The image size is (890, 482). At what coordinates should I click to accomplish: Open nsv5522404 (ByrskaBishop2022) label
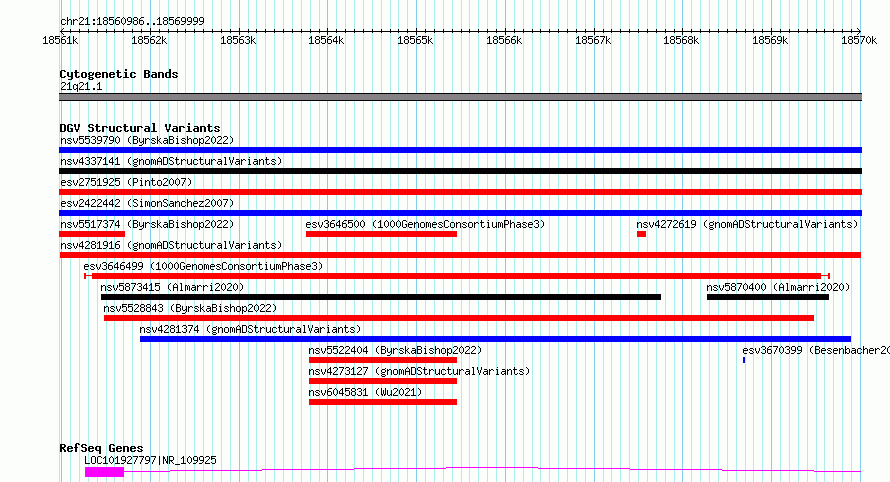(395, 350)
